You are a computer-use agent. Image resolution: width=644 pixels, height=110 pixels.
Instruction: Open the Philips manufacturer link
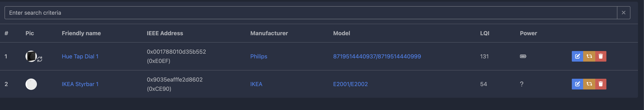tap(259, 56)
